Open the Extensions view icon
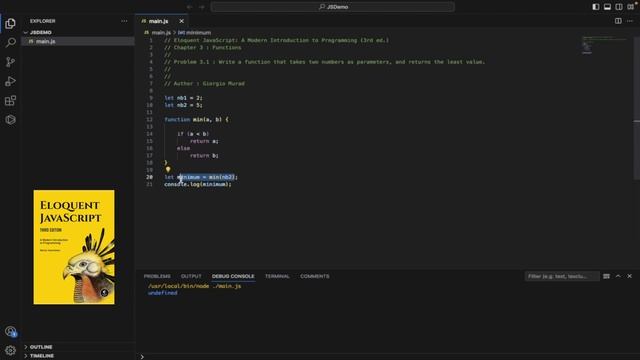This screenshot has height=360, width=640. pos(10,100)
